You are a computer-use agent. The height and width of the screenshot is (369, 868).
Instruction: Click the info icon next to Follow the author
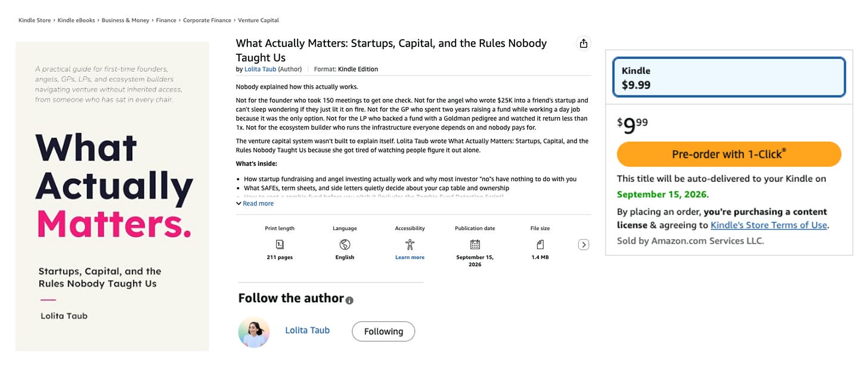tap(349, 300)
